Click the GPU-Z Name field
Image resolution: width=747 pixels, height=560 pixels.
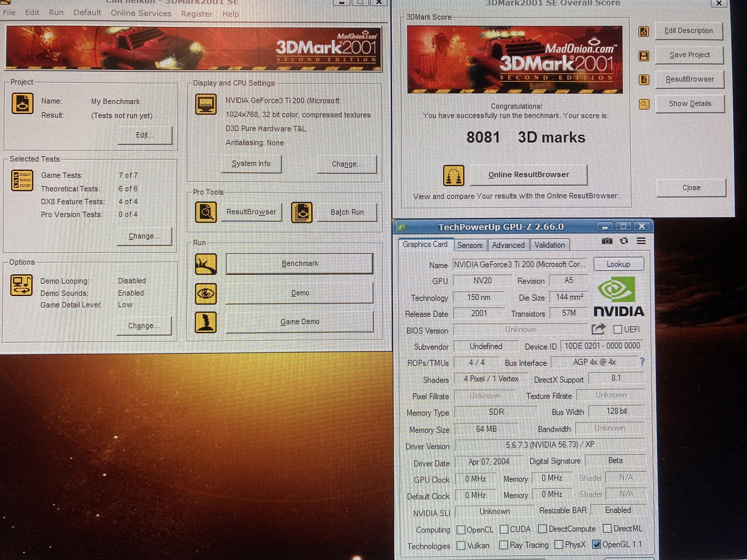click(520, 264)
